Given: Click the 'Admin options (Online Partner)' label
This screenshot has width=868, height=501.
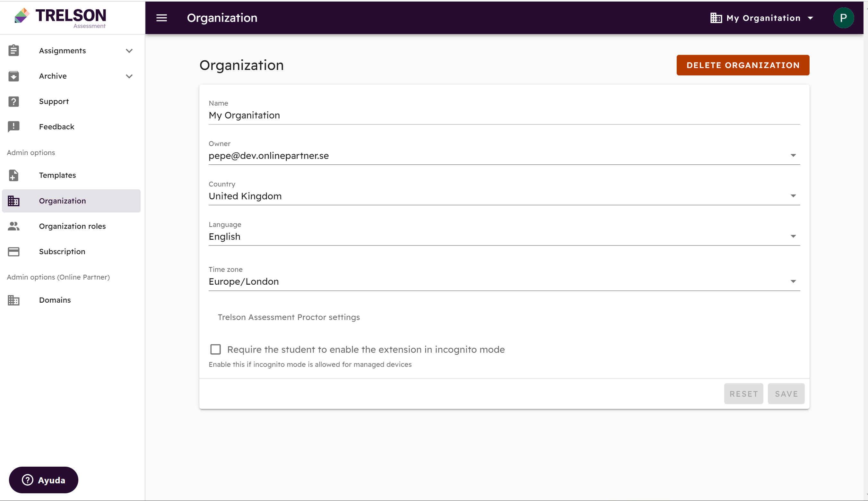Looking at the screenshot, I should (x=58, y=277).
